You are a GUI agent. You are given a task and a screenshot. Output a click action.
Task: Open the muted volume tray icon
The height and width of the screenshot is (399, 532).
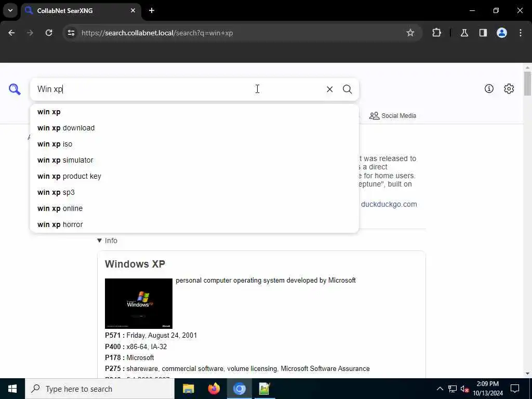click(464, 389)
